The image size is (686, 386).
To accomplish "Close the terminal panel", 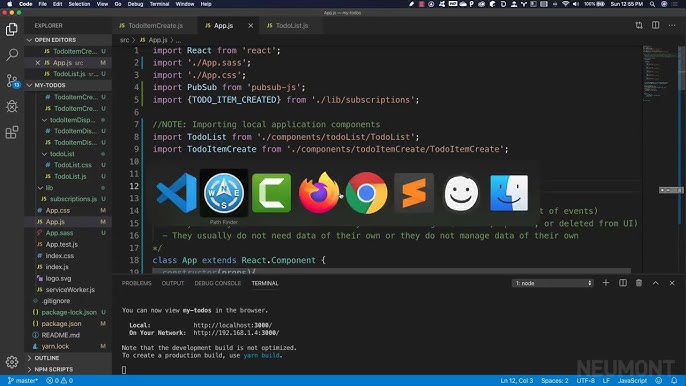I will pyautogui.click(x=672, y=283).
